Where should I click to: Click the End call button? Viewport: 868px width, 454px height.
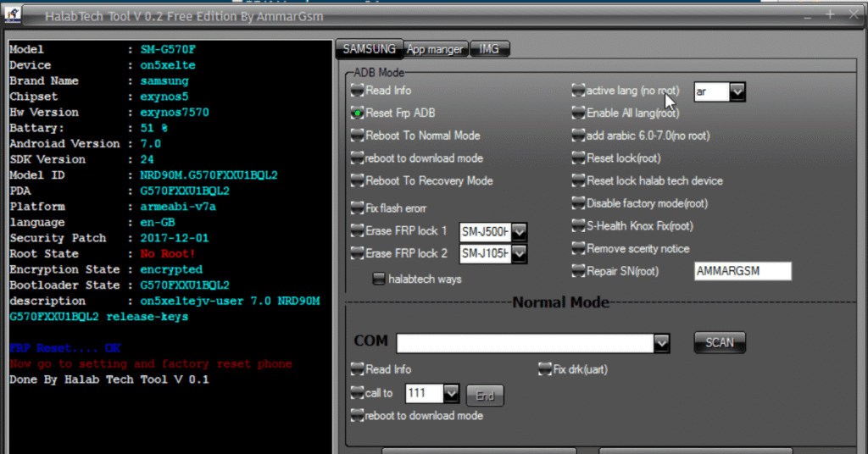point(485,396)
